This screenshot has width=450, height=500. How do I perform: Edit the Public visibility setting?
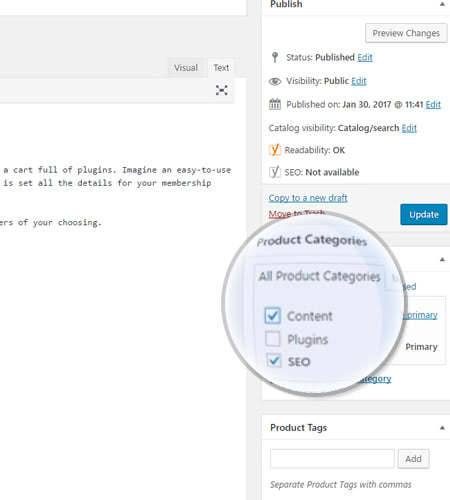pyautogui.click(x=359, y=81)
